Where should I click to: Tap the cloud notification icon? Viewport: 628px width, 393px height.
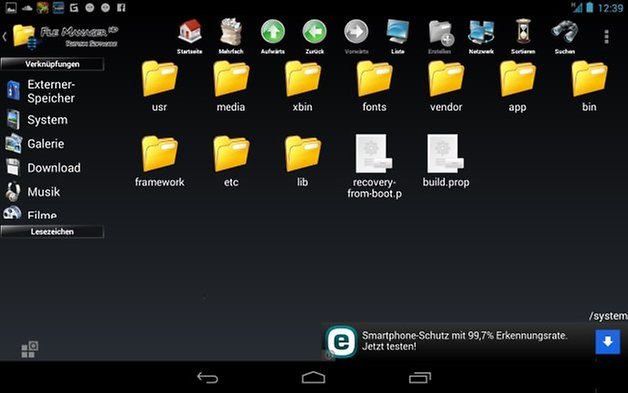point(27,8)
